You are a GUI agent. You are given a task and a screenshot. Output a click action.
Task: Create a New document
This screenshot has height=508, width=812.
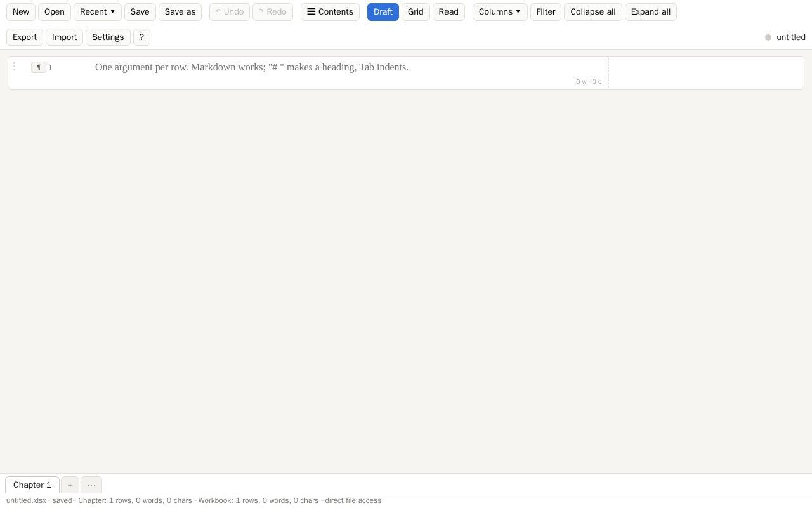[21, 12]
